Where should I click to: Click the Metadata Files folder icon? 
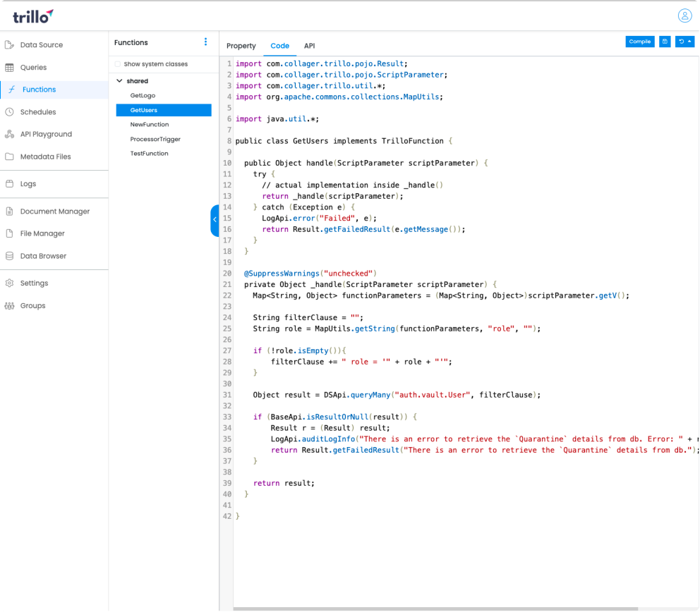point(9,157)
